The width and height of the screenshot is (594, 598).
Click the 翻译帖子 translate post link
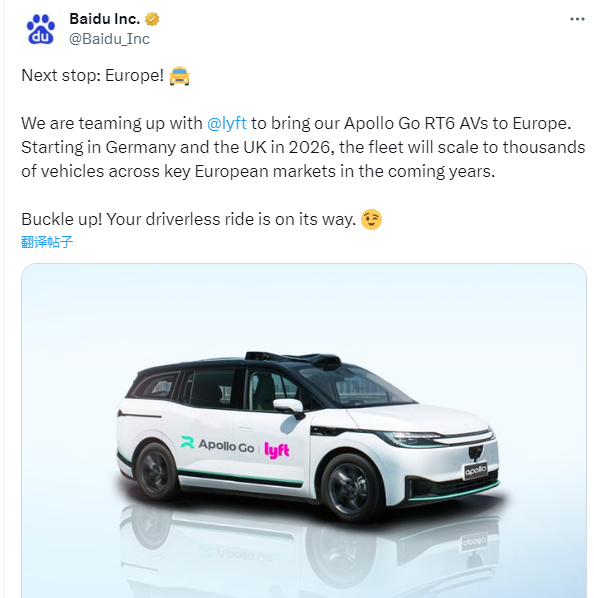(x=47, y=242)
